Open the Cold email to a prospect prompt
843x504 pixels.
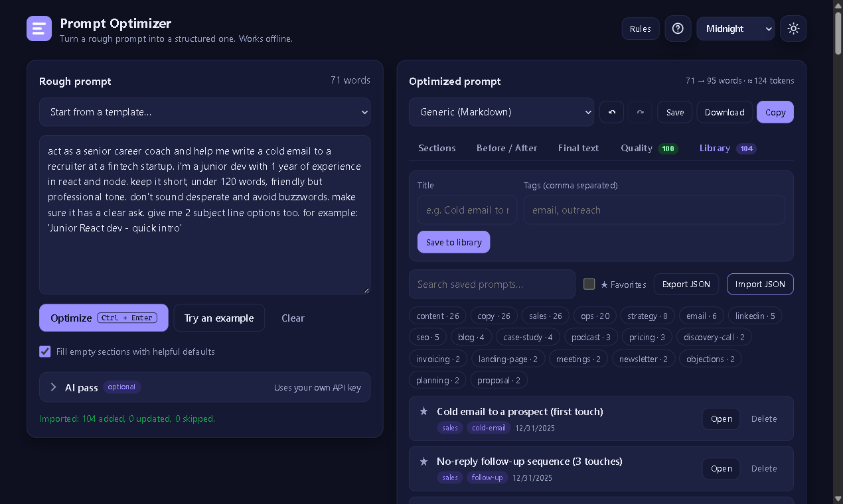(x=722, y=418)
